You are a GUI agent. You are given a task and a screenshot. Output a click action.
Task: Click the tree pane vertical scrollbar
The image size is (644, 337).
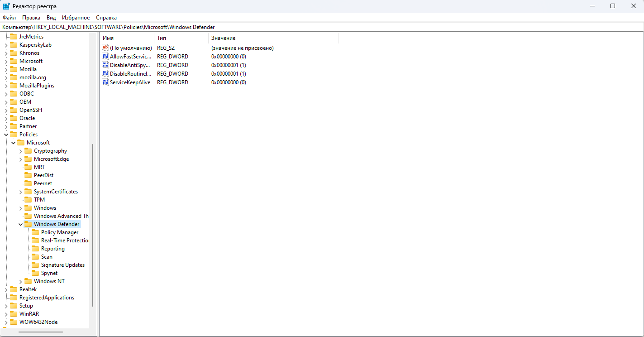tap(93, 225)
